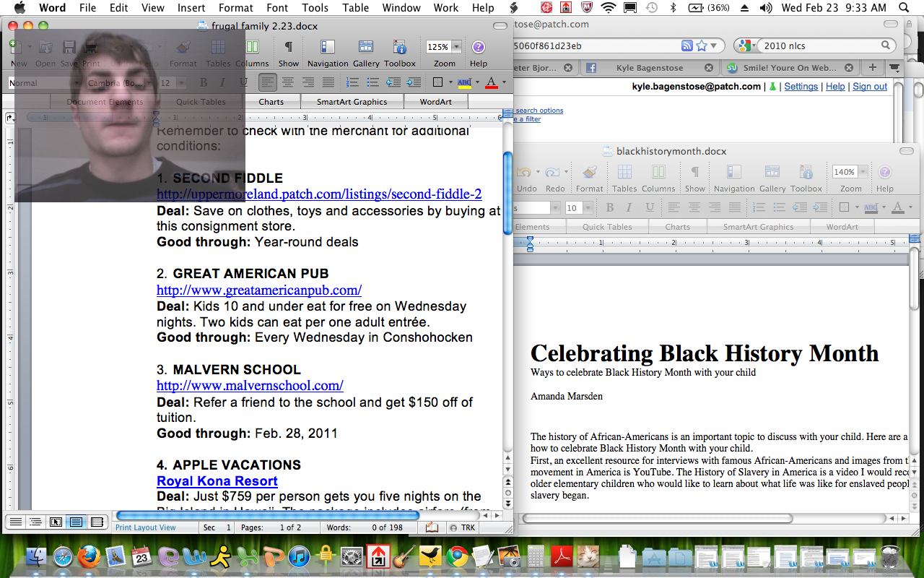Open the Gallery in frugal family toolbar
The height and width of the screenshot is (578, 924).
pos(366,48)
